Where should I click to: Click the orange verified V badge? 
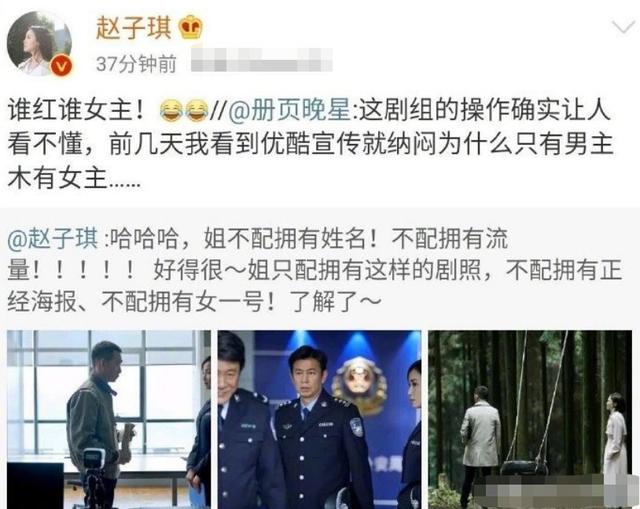[x=61, y=66]
